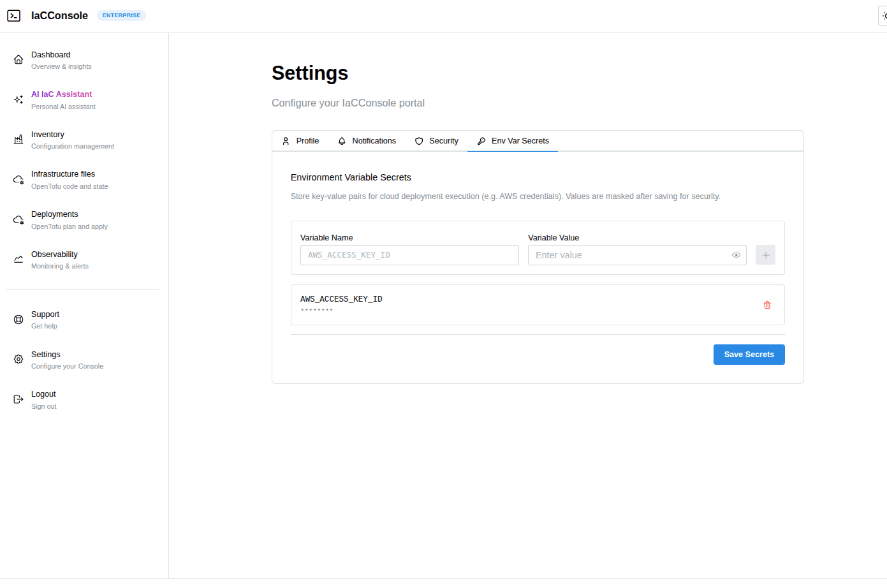
Task: Click into the Variable Value field
Action: (628, 255)
